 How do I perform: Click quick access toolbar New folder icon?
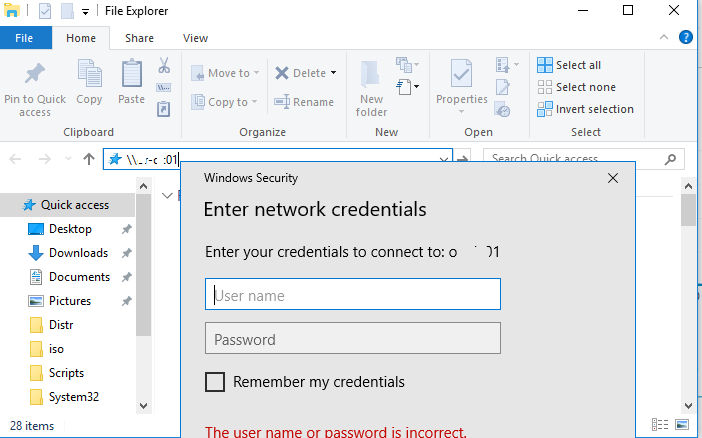(67, 11)
